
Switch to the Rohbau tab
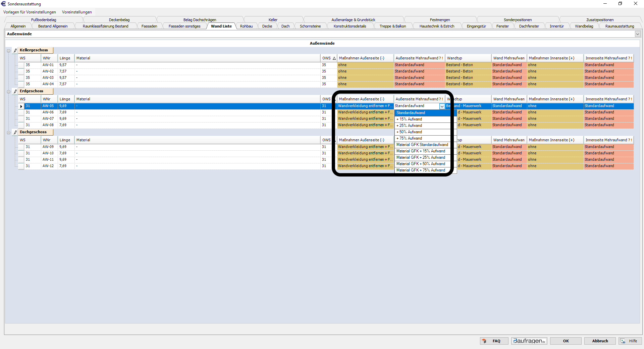[x=246, y=26]
